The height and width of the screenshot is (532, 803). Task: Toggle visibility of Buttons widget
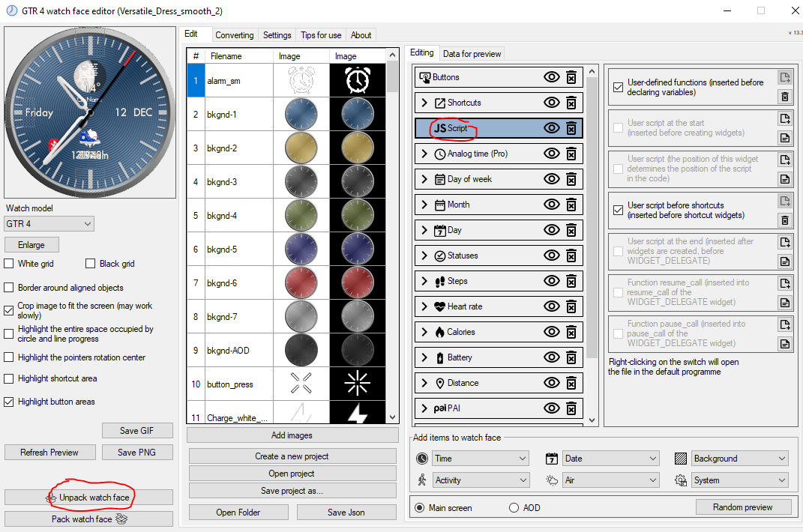552,77
